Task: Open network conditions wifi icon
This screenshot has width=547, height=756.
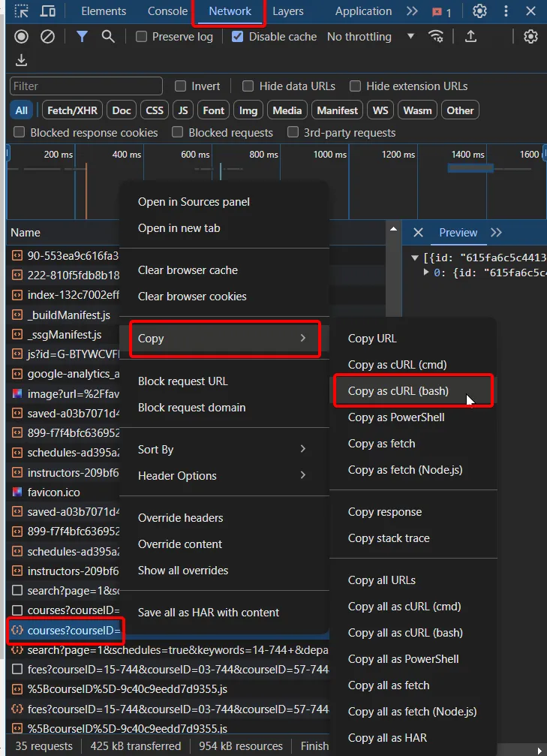Action: point(436,36)
